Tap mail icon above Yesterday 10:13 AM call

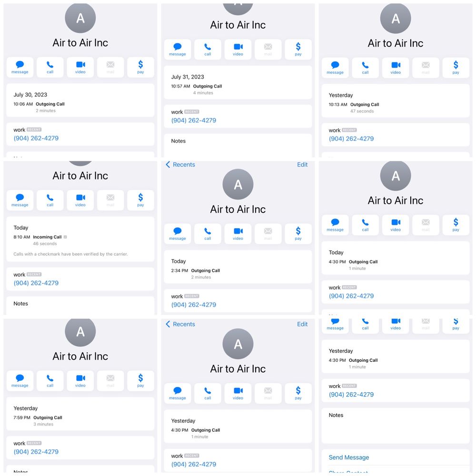pos(426,68)
